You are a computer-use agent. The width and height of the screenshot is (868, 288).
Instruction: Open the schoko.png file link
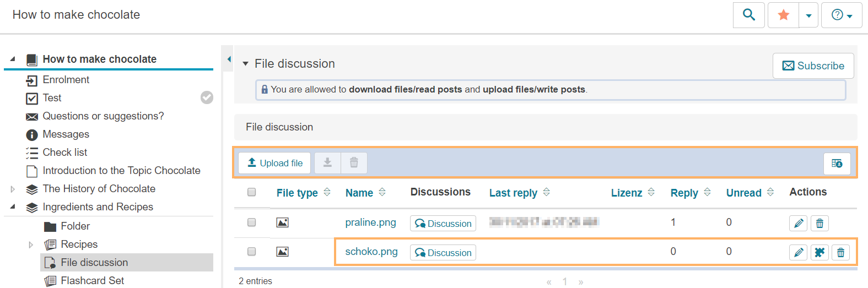(x=371, y=252)
